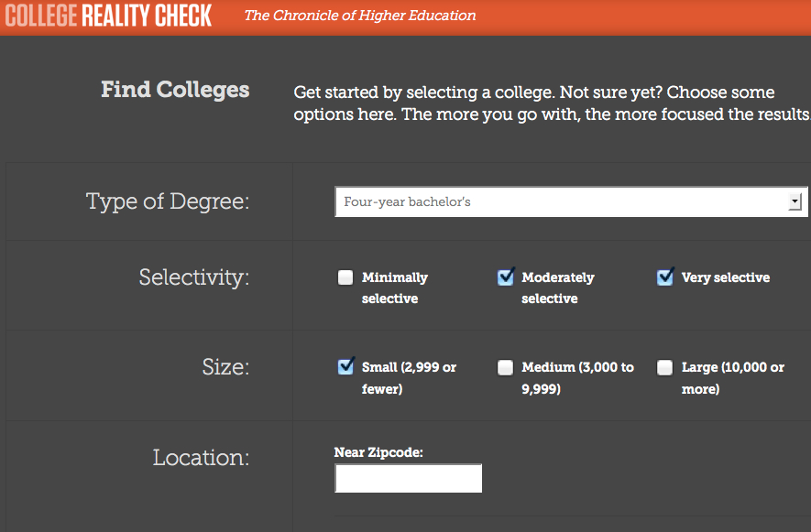Open the Type of Degree dropdown

pos(571,201)
